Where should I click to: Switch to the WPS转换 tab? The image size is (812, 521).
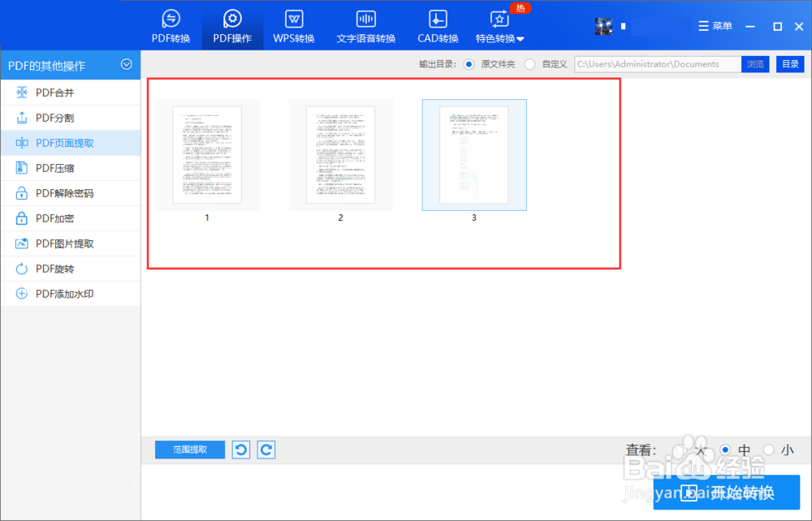pyautogui.click(x=293, y=24)
